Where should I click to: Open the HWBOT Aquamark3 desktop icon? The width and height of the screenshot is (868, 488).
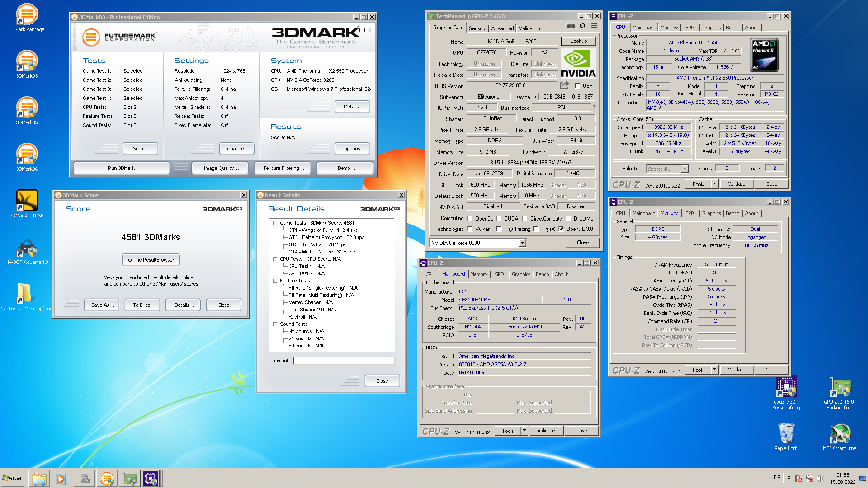27,251
